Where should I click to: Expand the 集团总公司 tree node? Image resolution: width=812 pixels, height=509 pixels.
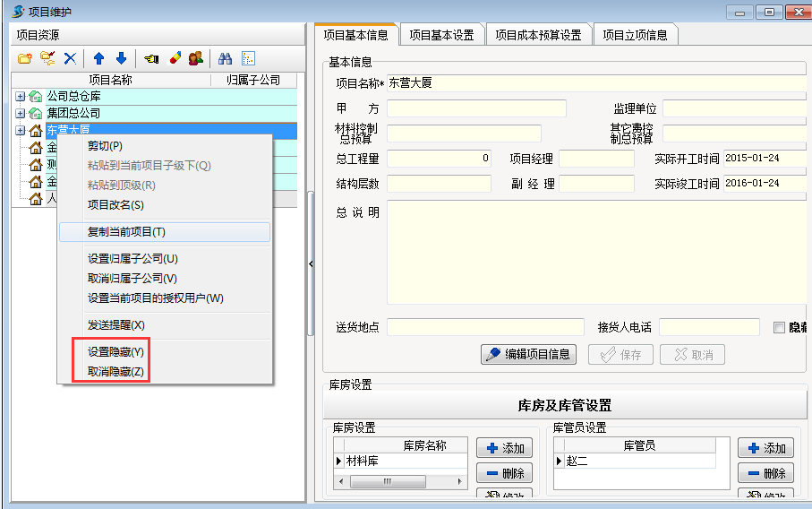tap(20, 114)
